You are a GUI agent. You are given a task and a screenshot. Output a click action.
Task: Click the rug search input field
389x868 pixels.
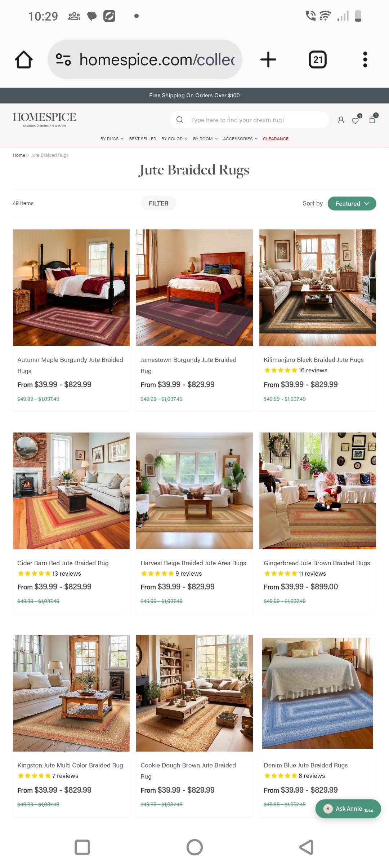tap(249, 120)
